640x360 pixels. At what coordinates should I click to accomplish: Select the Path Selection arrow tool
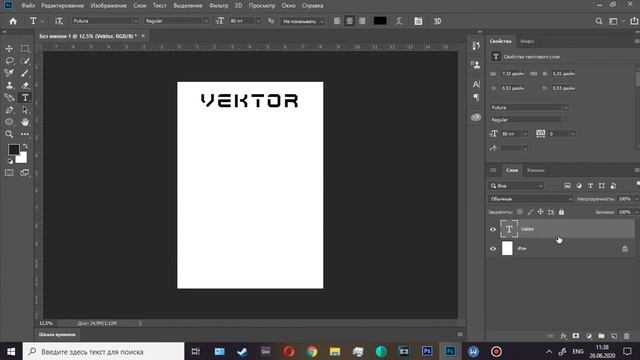tap(25, 110)
